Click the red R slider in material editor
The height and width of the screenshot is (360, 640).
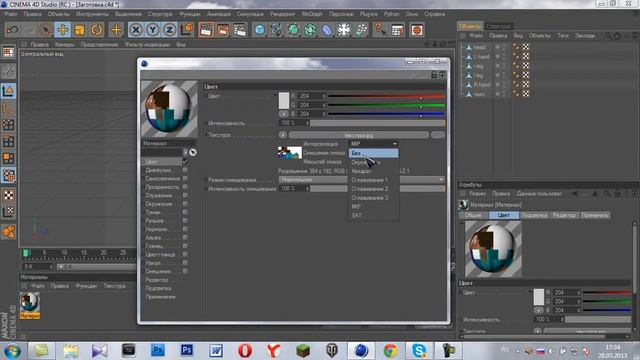(x=386, y=96)
